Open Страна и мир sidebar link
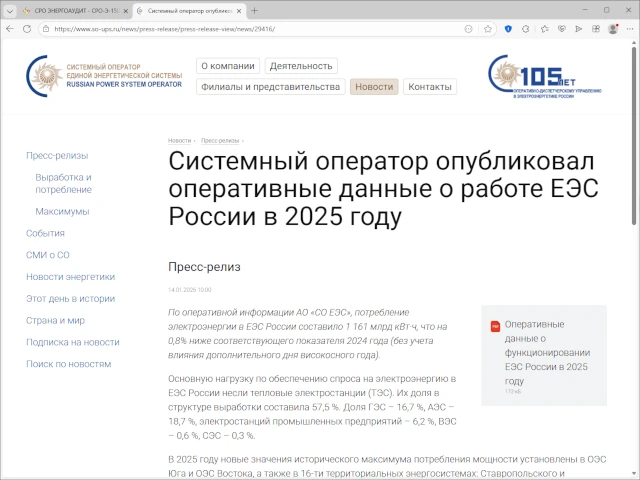Viewport: 640px width, 480px height. coord(56,320)
